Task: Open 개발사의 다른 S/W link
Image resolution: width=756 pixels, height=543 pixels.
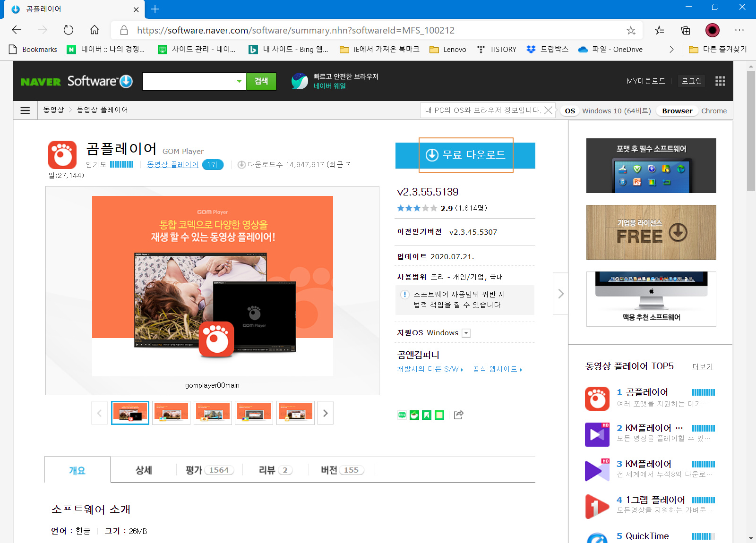Action: [x=430, y=369]
